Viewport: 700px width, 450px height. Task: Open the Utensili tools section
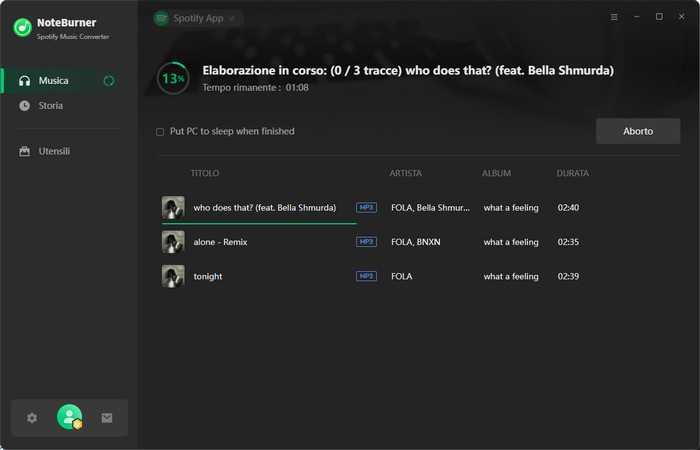pos(54,151)
